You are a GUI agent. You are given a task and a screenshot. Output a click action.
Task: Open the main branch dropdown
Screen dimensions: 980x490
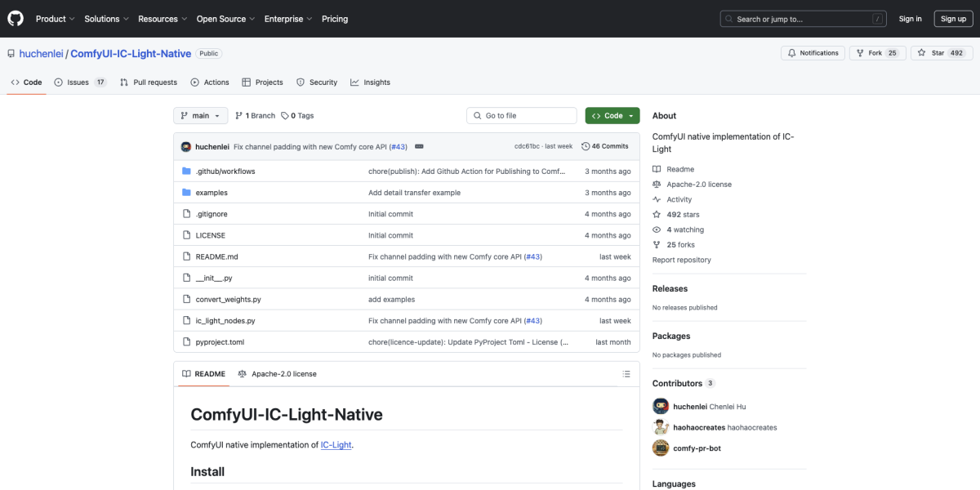tap(200, 115)
